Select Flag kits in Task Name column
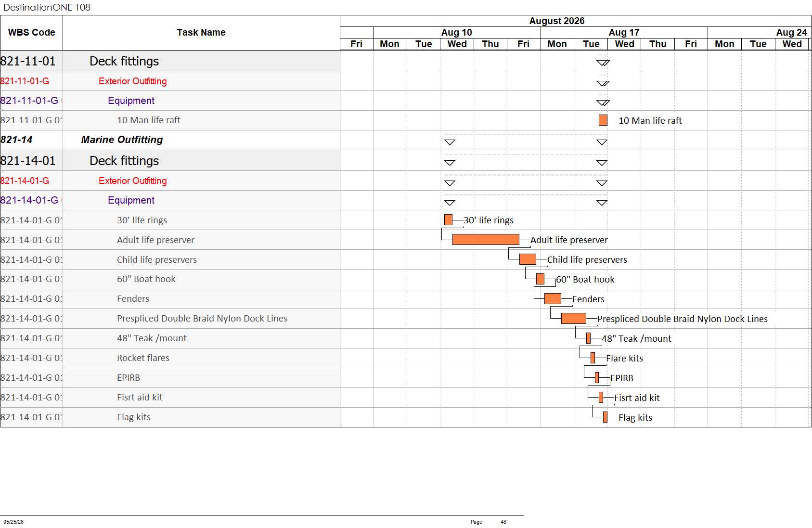The image size is (812, 528). coord(134,417)
